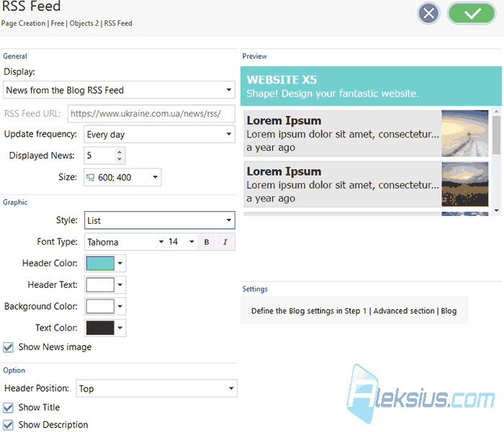Click the second Lorem Ipsum news thumbnail image
The height and width of the screenshot is (432, 504).
coord(465,184)
